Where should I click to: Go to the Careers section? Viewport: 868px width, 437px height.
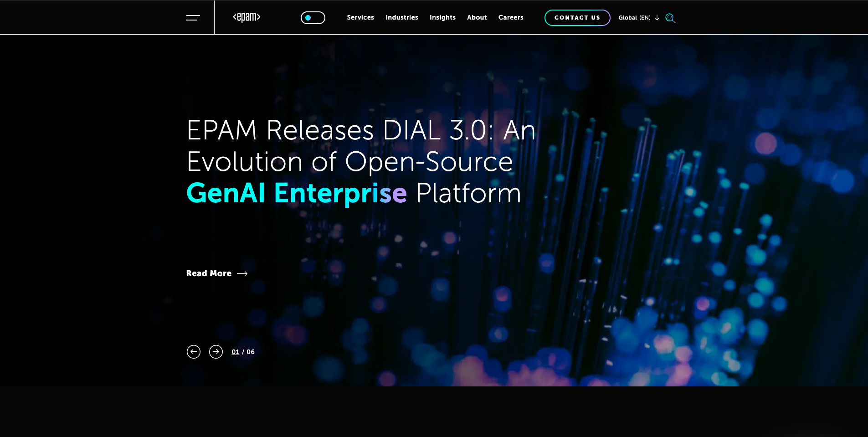510,17
